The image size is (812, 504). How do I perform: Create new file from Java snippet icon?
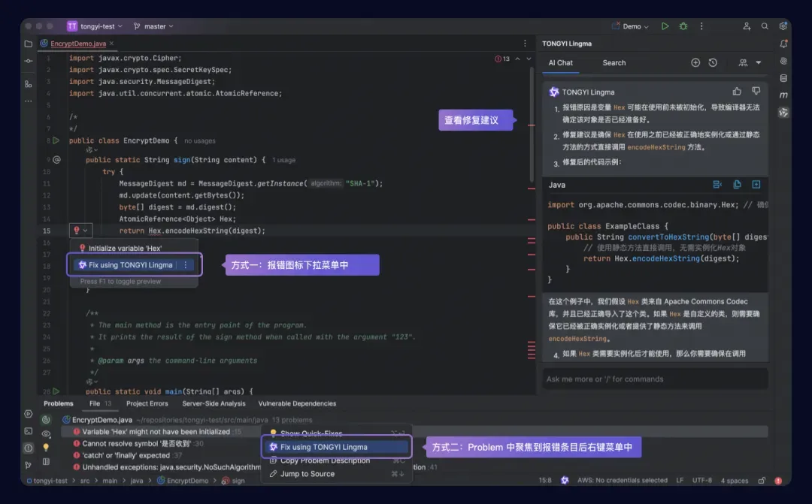[x=756, y=185]
